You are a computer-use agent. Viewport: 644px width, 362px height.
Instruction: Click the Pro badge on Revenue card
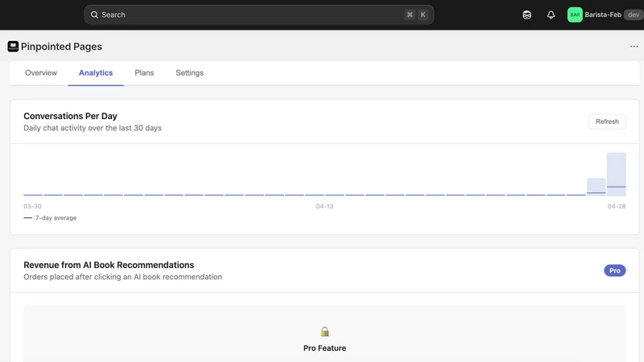[614, 270]
